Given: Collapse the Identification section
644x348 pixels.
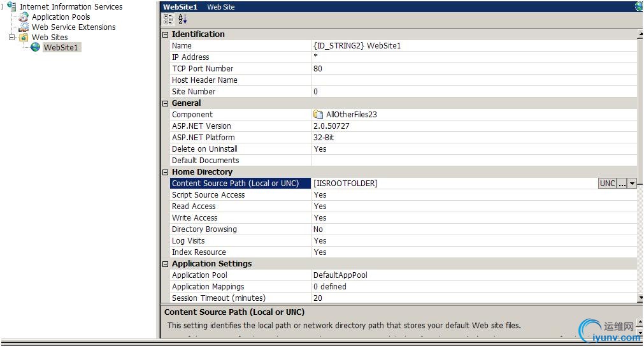Looking at the screenshot, I should click(x=165, y=34).
